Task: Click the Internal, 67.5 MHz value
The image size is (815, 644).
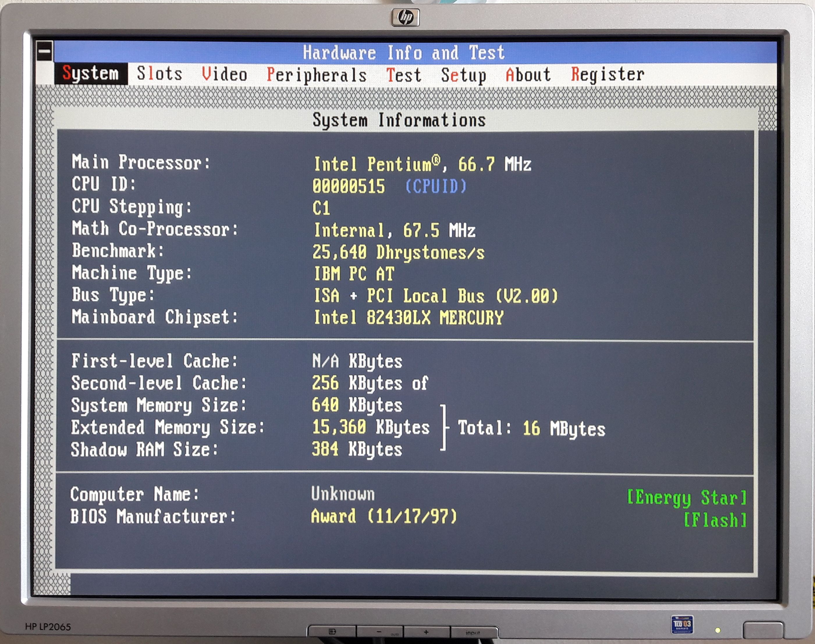Action: tap(395, 230)
